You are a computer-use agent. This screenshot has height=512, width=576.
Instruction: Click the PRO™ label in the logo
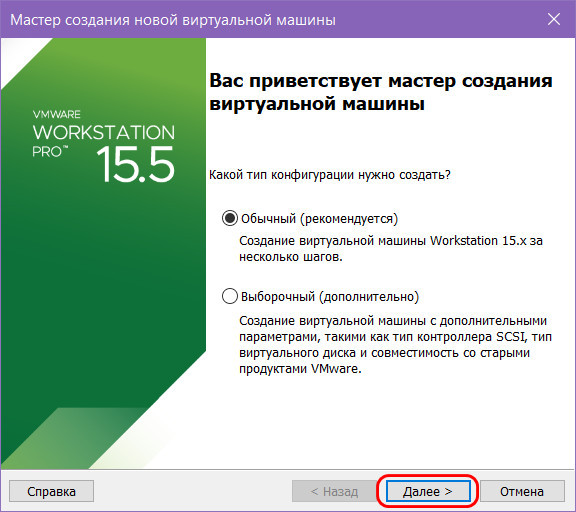click(x=50, y=152)
